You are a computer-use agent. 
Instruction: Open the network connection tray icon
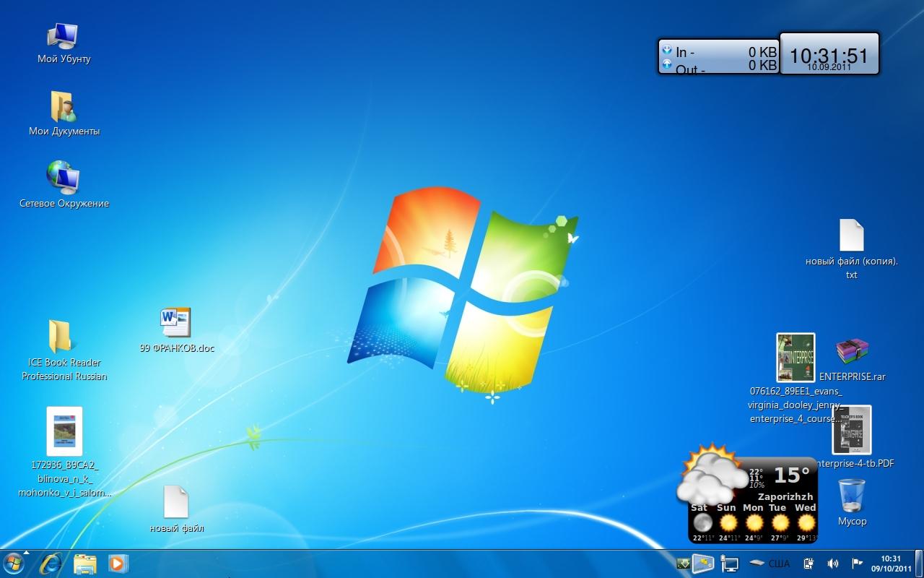point(730,564)
